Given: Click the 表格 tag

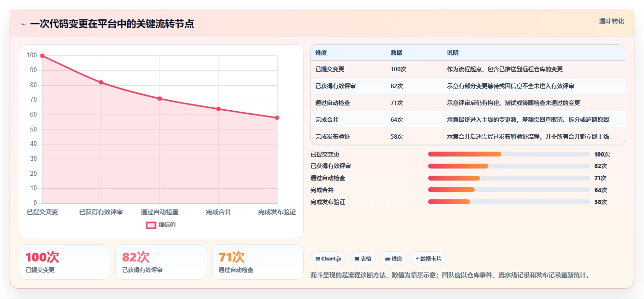Looking at the screenshot, I should click(x=363, y=259).
